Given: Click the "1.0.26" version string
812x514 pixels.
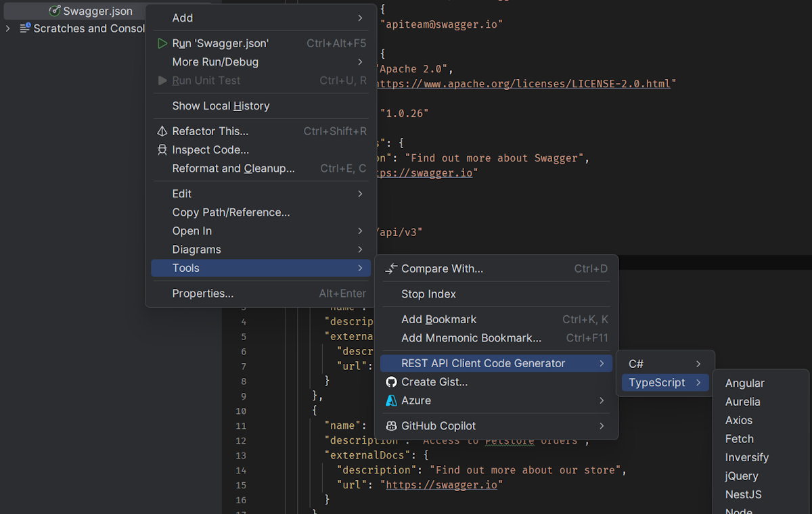Looking at the screenshot, I should (x=405, y=114).
